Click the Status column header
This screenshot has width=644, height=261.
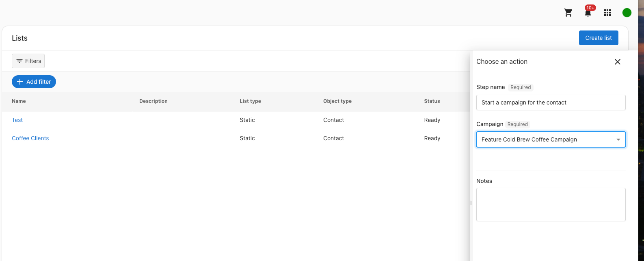tap(432, 101)
